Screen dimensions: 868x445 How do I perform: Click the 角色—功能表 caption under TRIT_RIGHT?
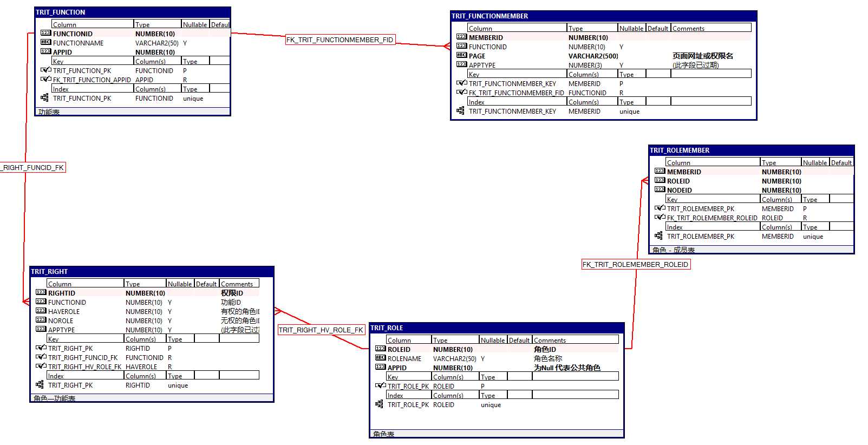[55, 398]
